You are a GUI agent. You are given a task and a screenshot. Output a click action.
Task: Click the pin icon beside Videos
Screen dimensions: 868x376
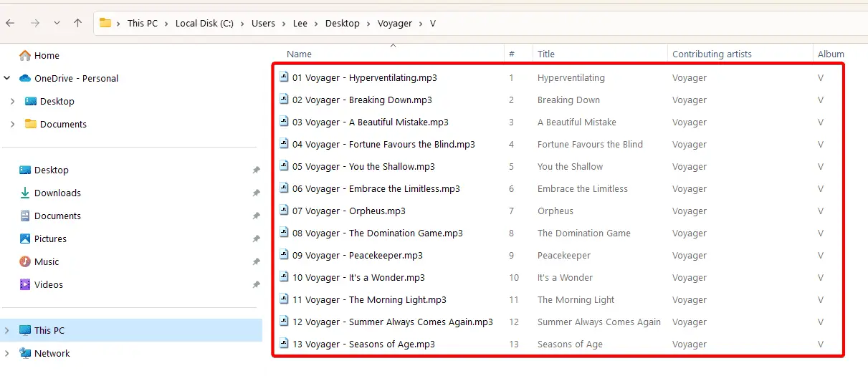(x=256, y=284)
